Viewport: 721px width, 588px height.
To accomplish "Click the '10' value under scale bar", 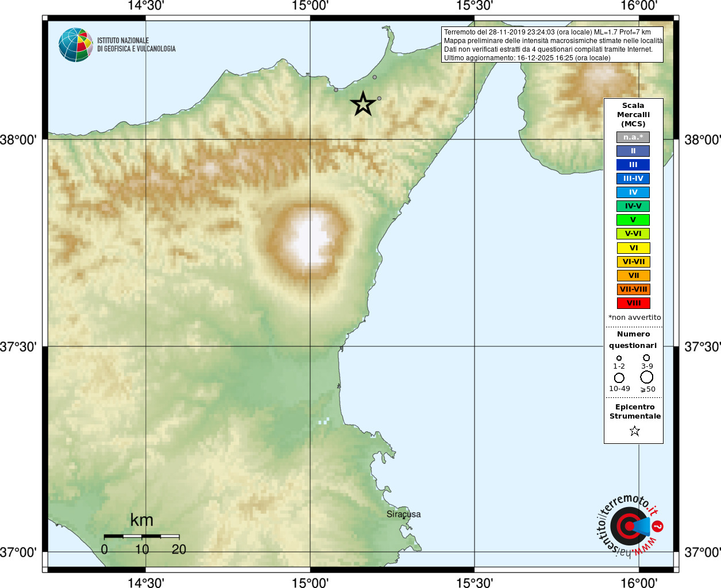I will [x=141, y=550].
